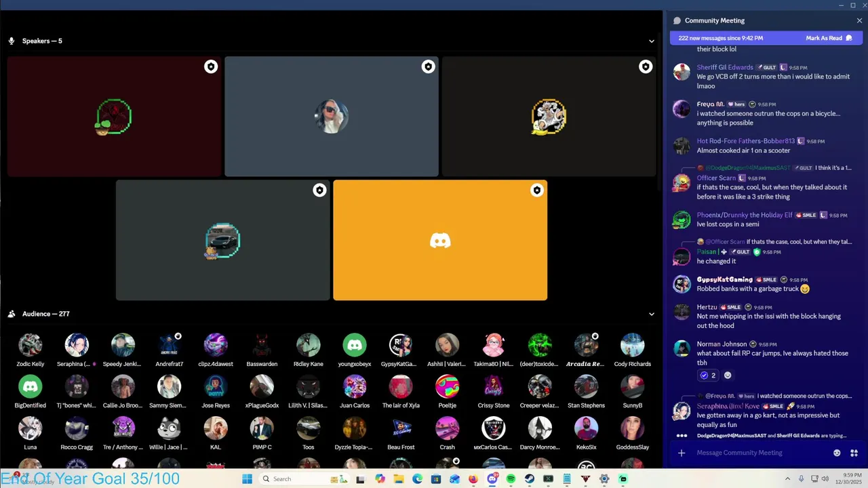Open Basswarden audience avatar
Image resolution: width=868 pixels, height=488 pixels.
click(x=262, y=345)
